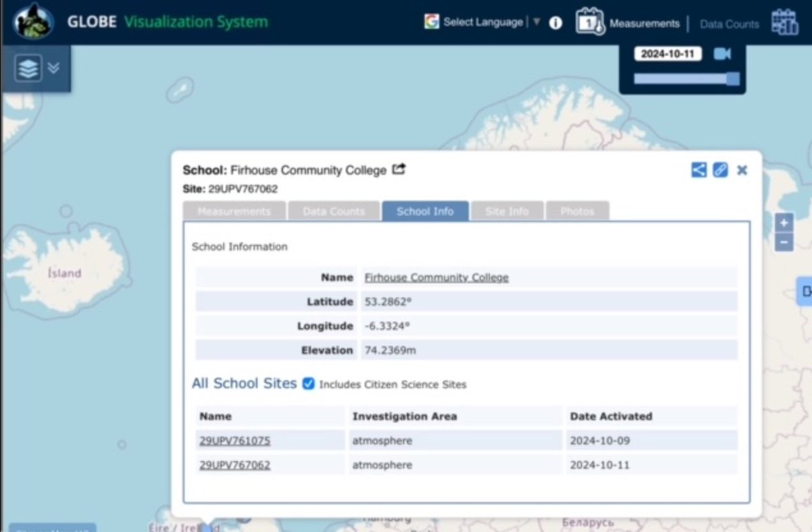Image resolution: width=812 pixels, height=532 pixels.
Task: Click the Ísland map label
Action: (64, 273)
